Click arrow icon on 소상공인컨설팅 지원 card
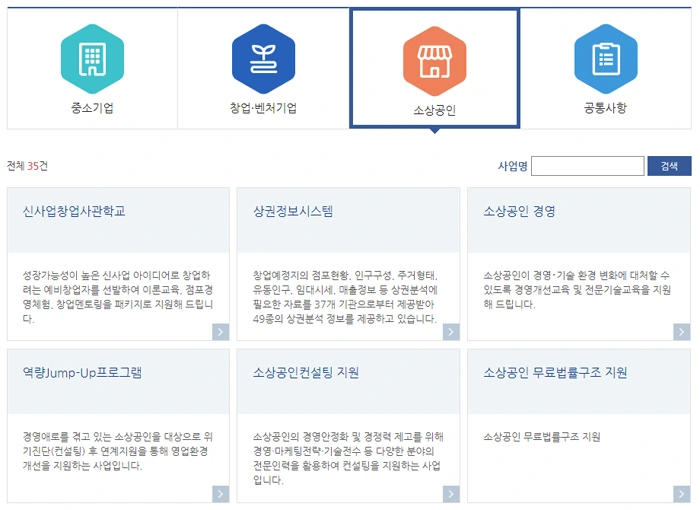 [x=451, y=494]
